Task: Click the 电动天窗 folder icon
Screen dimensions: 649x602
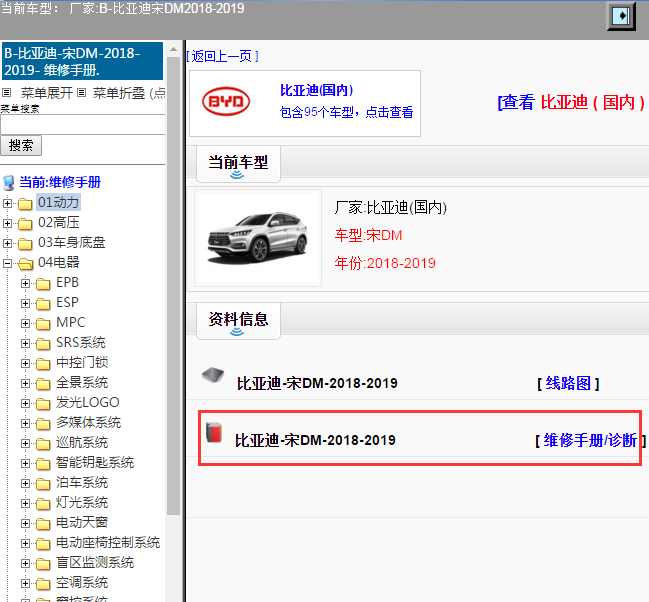Action: pos(43,523)
